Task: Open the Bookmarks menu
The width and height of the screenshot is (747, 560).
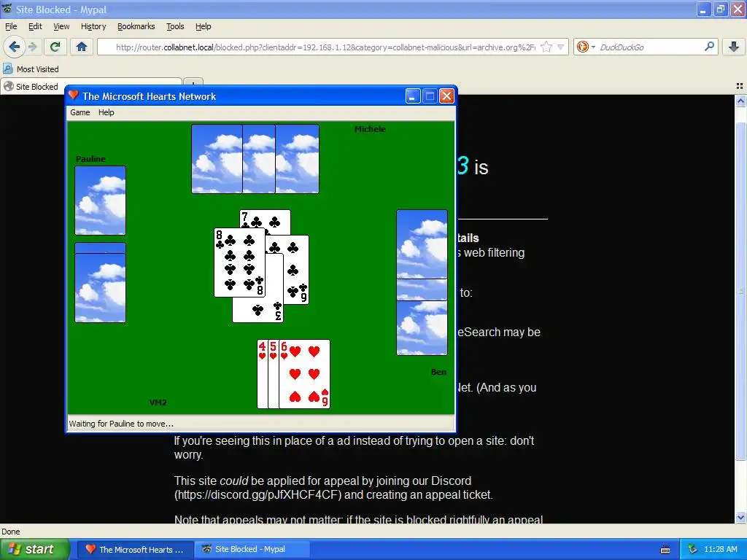Action: 136,26
